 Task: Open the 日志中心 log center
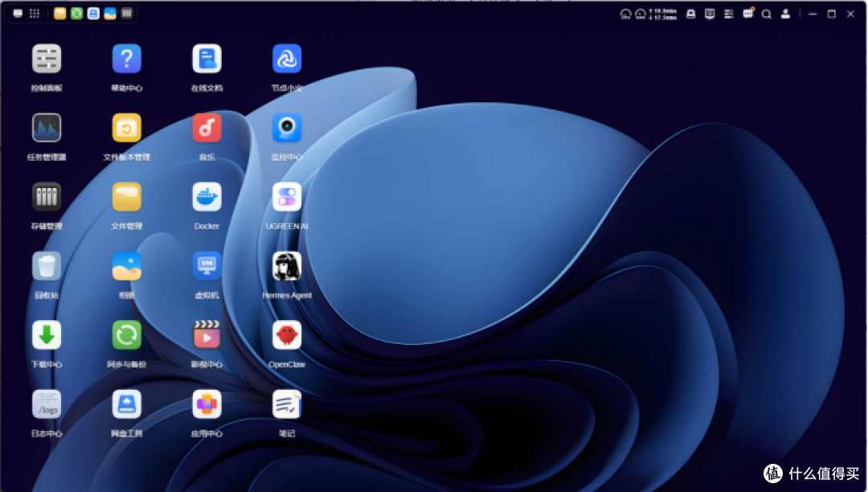click(x=47, y=404)
